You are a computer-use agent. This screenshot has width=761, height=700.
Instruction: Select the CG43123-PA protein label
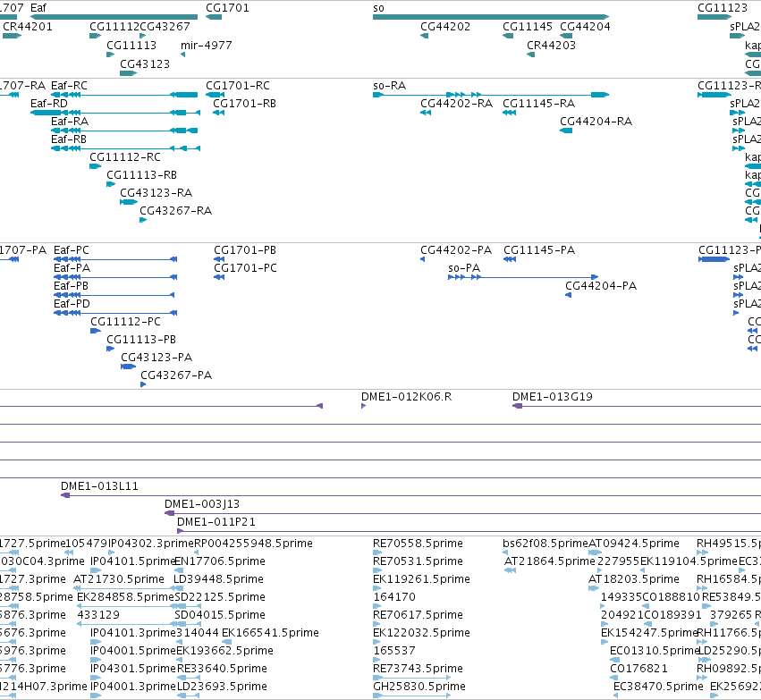(156, 358)
